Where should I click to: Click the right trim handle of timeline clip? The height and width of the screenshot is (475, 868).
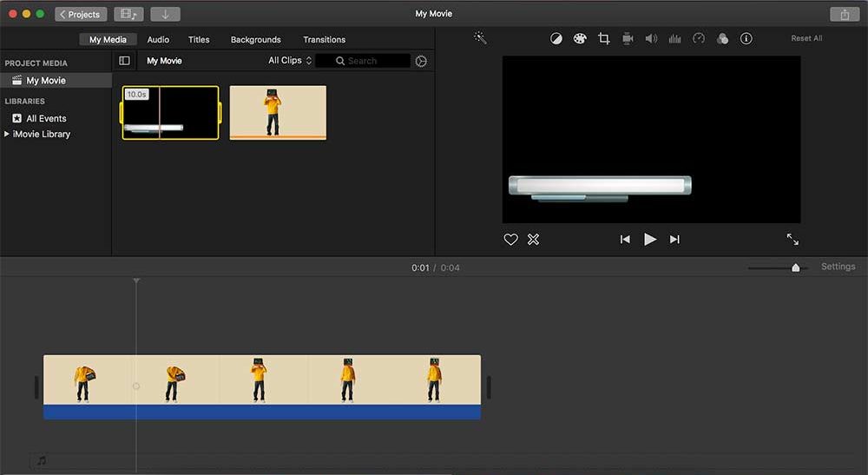tap(489, 387)
